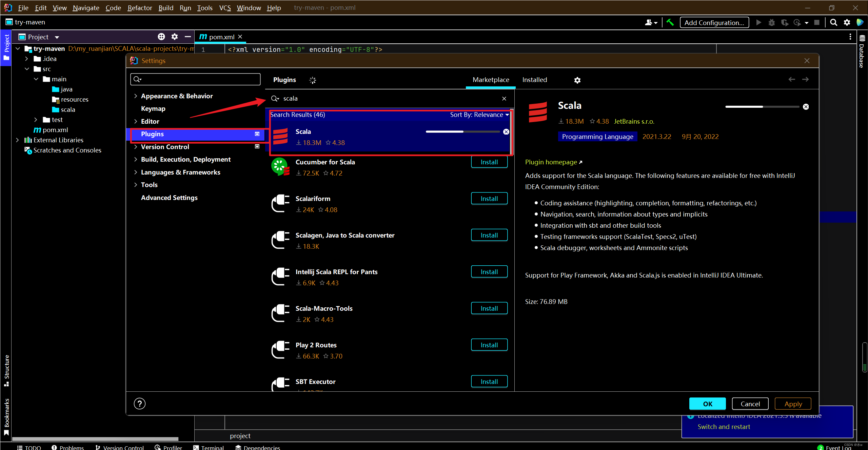Click Switch and restart notification link

pos(724,427)
